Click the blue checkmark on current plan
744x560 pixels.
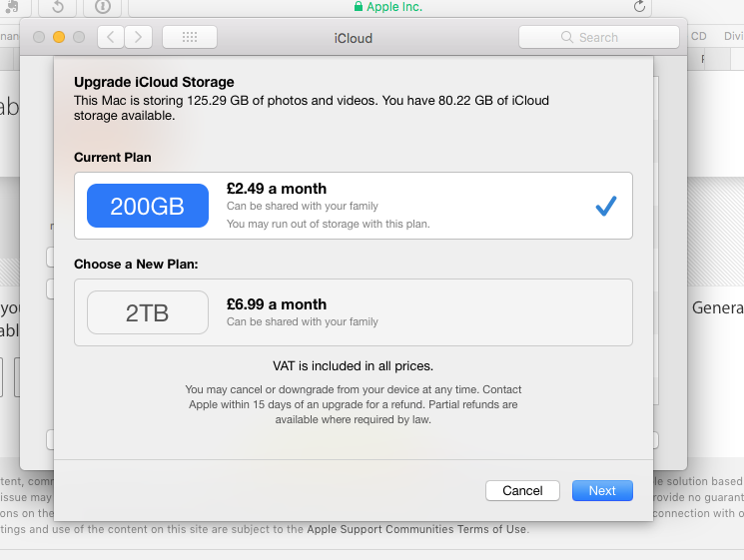(x=605, y=206)
